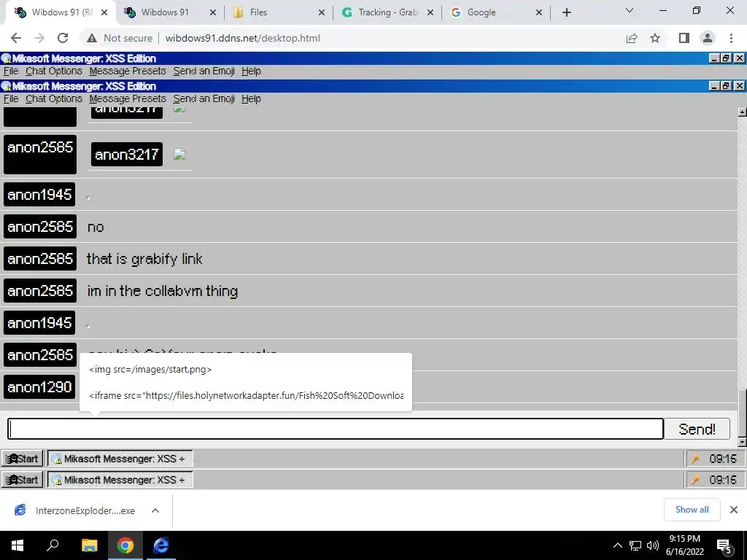
Task: Expand options for the InterzoneExploder download
Action: (155, 510)
